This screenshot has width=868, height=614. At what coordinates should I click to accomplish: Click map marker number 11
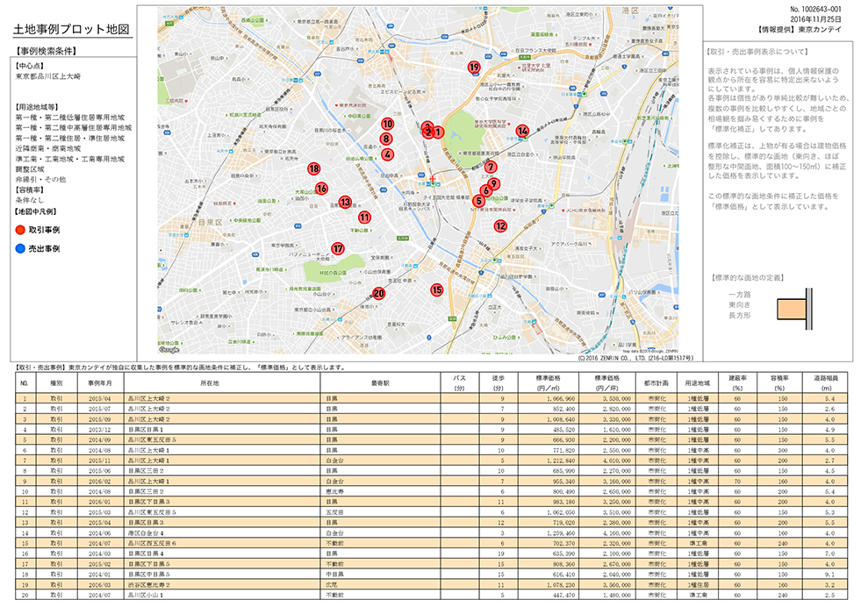pyautogui.click(x=364, y=217)
